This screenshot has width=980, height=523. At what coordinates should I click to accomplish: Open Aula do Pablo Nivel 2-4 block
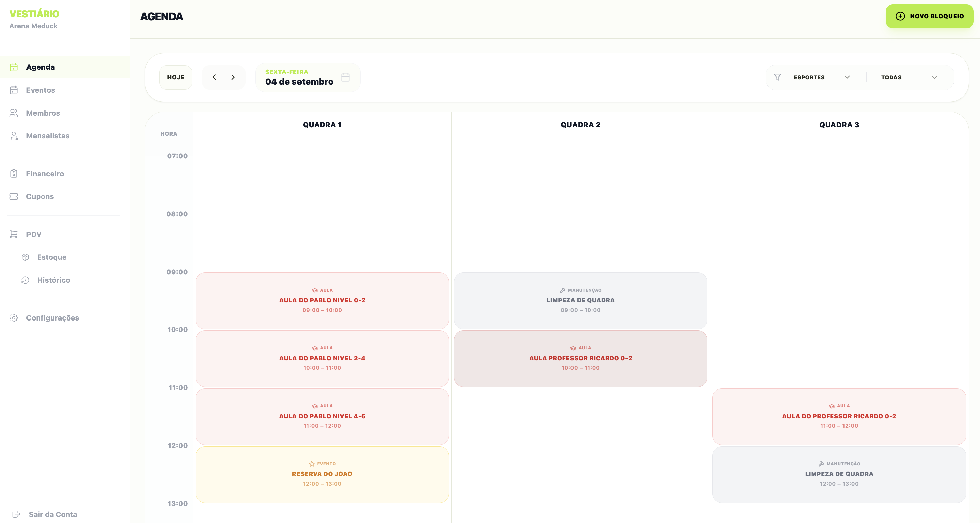coord(322,358)
